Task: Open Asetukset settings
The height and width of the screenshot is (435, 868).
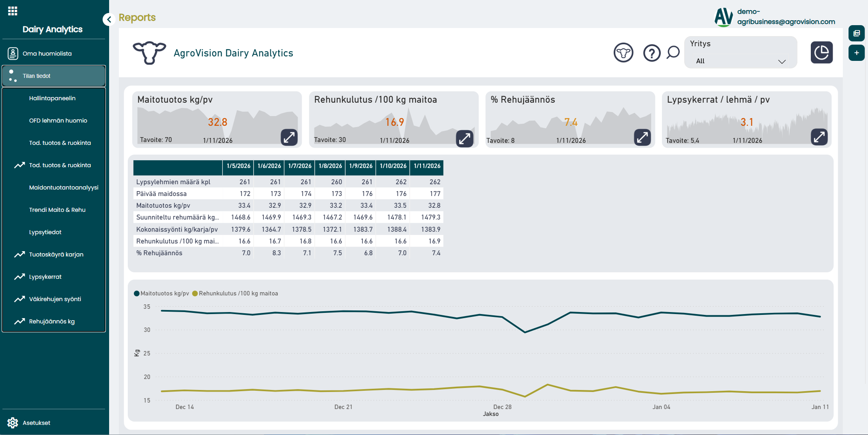Action: 36,423
